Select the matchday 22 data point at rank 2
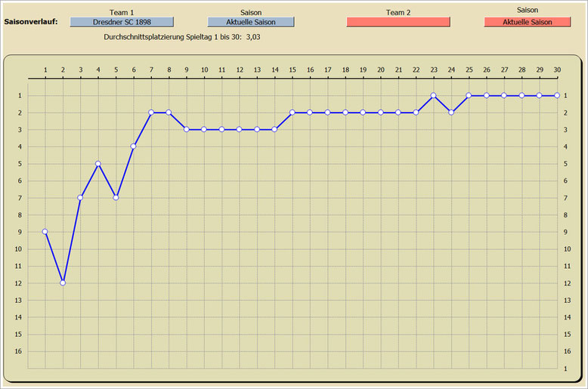This screenshot has height=389, width=588. pyautogui.click(x=416, y=112)
